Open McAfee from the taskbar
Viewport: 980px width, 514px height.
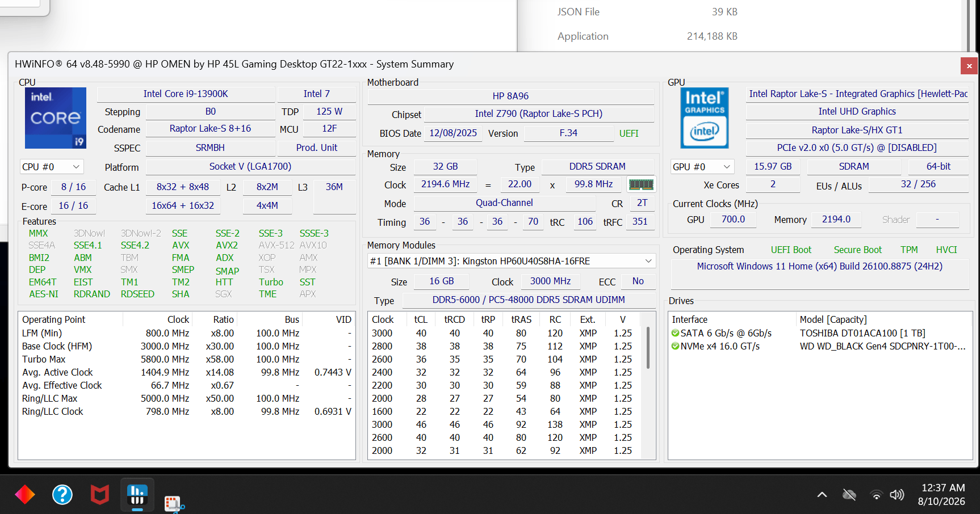tap(100, 495)
